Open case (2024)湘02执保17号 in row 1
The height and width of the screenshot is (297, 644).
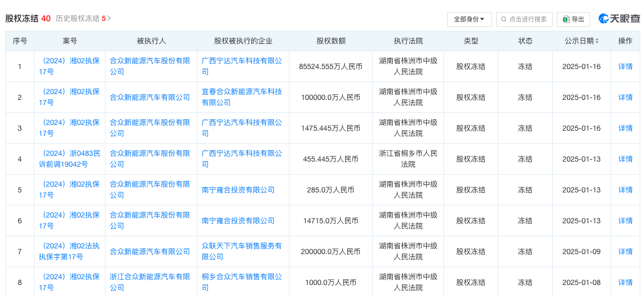pos(69,66)
